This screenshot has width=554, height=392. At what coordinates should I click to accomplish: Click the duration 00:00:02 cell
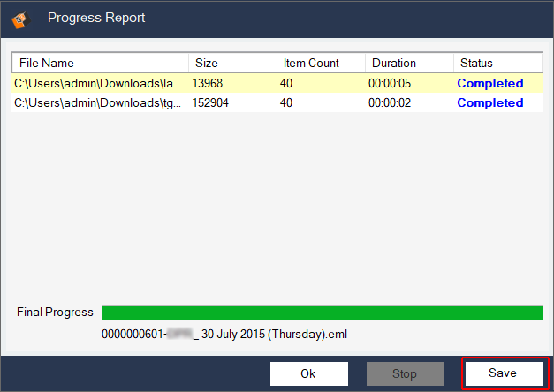392,102
